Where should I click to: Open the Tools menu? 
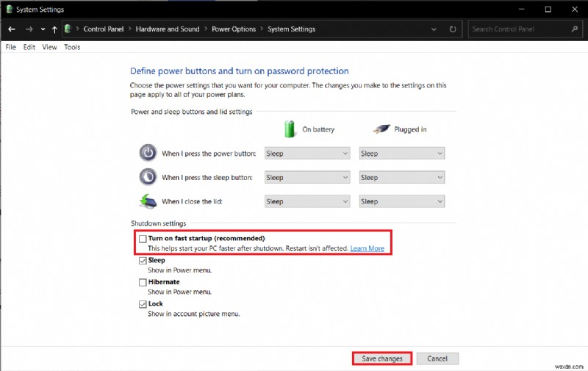(72, 47)
